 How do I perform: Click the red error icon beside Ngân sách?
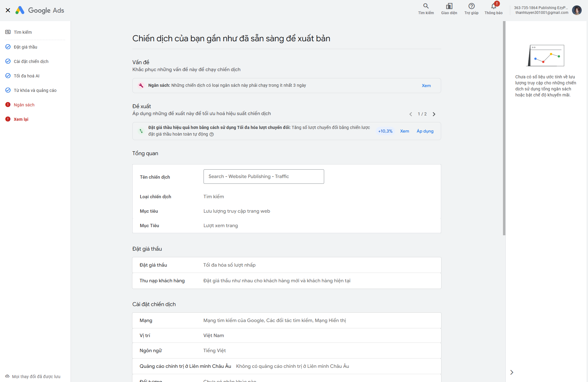(x=8, y=105)
